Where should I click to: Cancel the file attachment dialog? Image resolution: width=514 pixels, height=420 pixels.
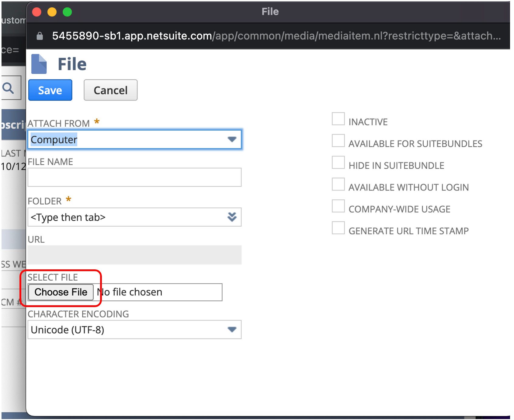pyautogui.click(x=110, y=90)
